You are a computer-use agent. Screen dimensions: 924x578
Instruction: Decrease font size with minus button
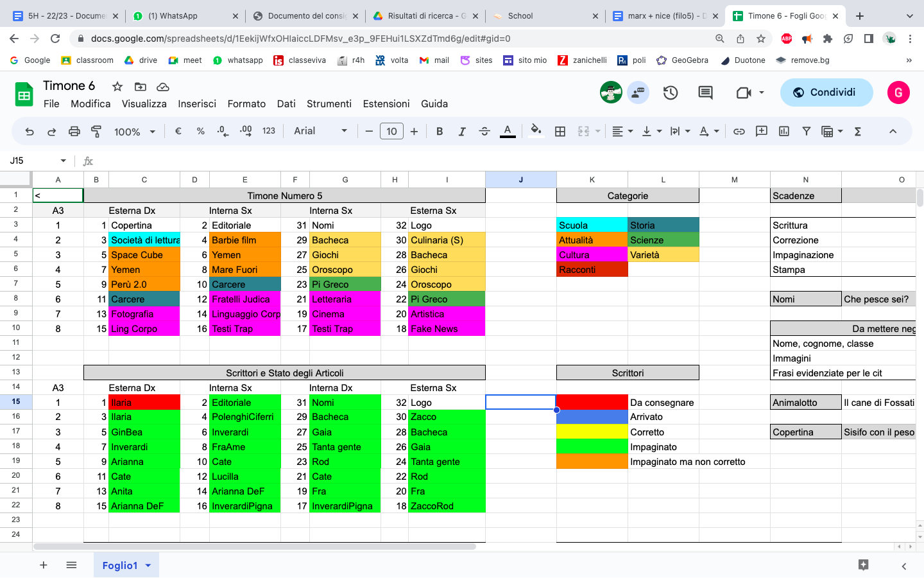369,131
